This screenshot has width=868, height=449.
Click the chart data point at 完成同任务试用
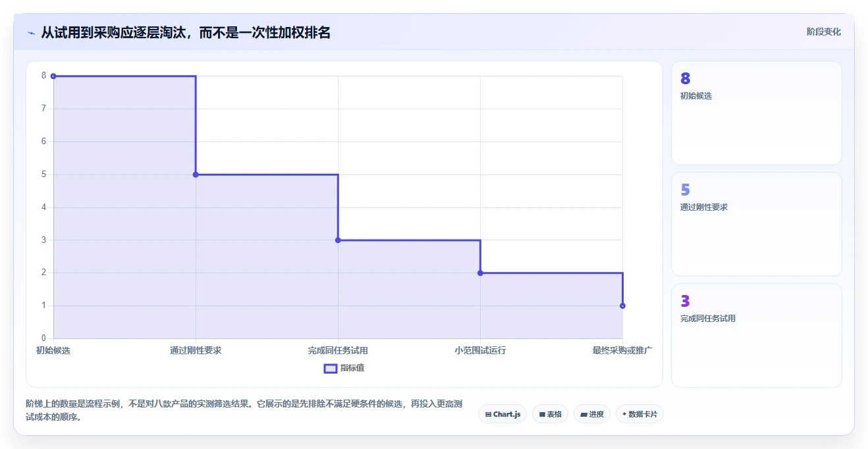(338, 240)
